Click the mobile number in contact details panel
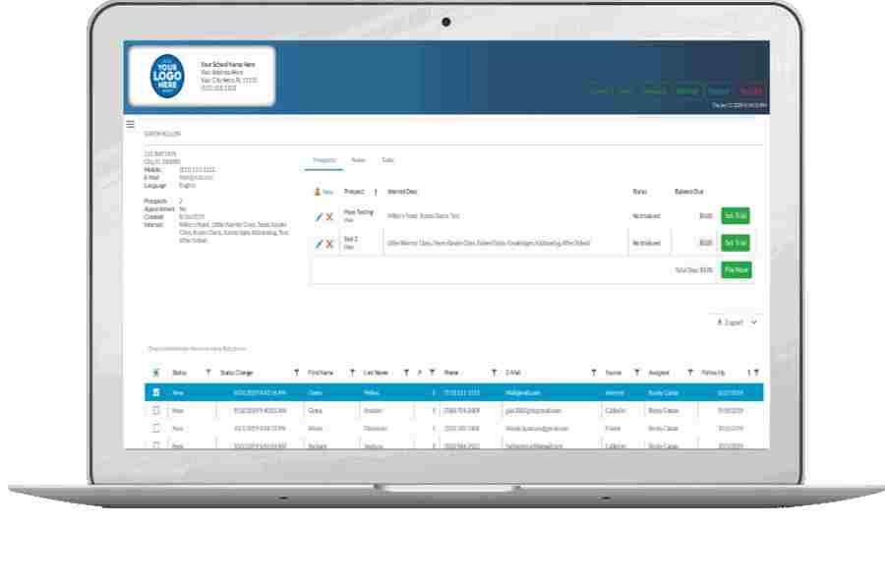 [x=197, y=169]
